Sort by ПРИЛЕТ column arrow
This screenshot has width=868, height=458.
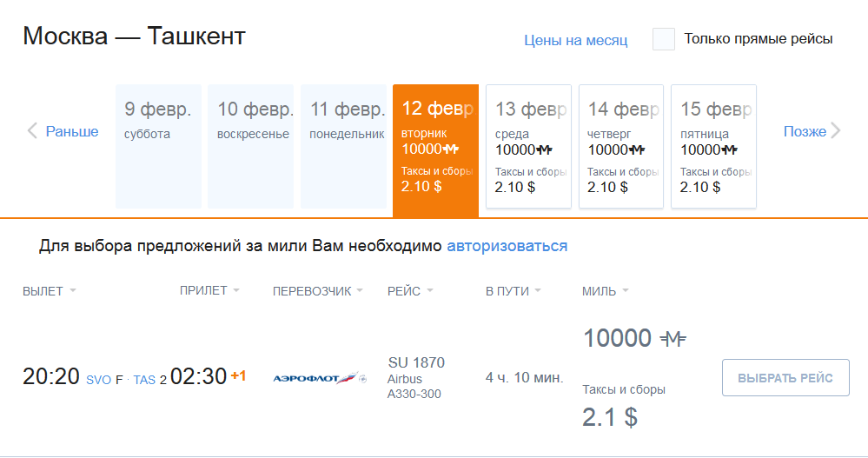[236, 290]
